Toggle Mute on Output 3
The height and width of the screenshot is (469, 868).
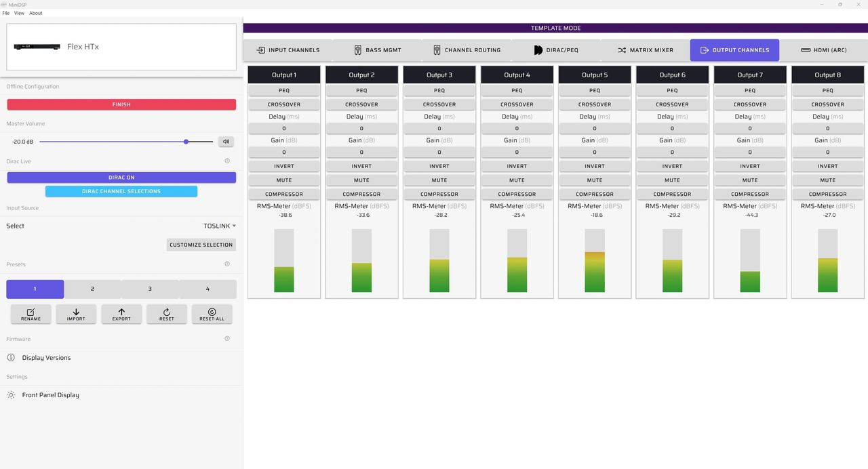point(439,180)
